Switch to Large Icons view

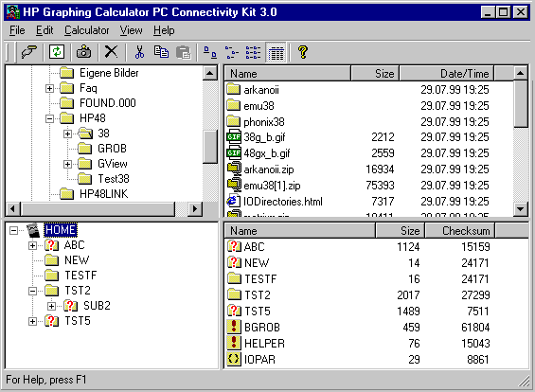click(210, 52)
